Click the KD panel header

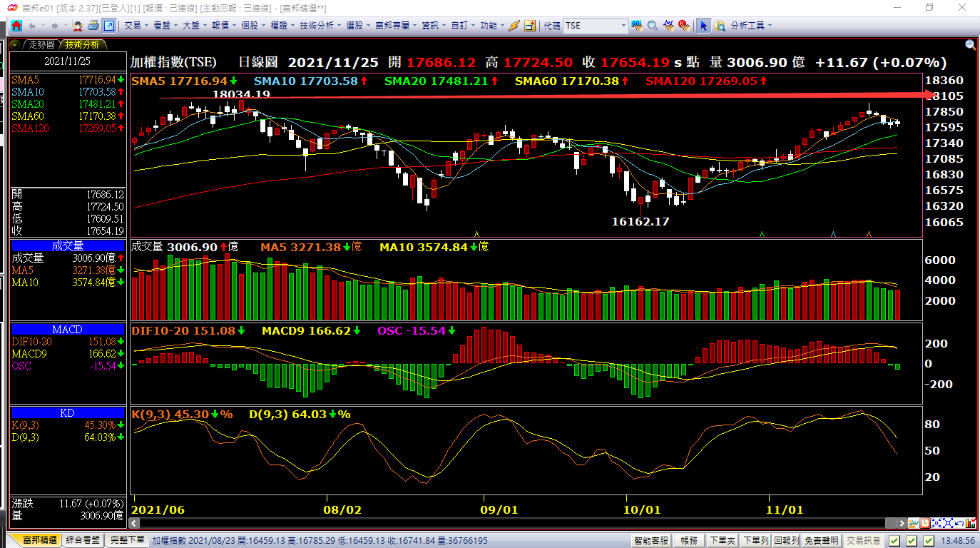tap(68, 413)
